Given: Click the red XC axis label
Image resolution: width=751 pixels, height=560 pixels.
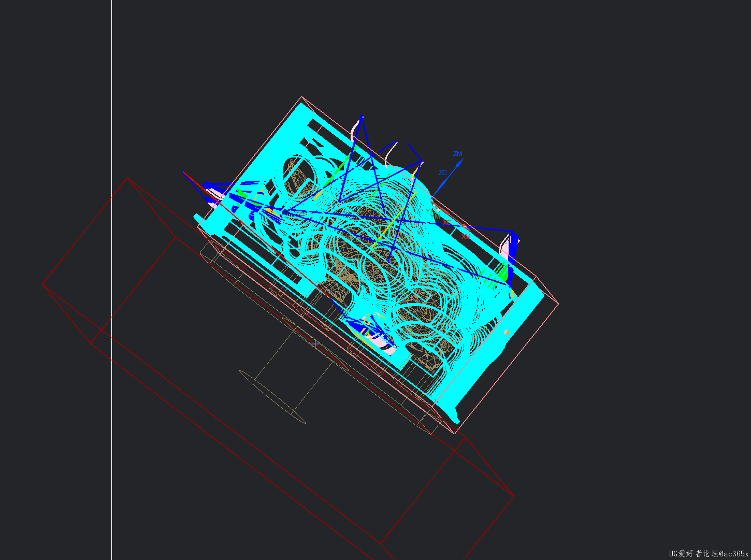Looking at the screenshot, I should pyautogui.click(x=447, y=222).
